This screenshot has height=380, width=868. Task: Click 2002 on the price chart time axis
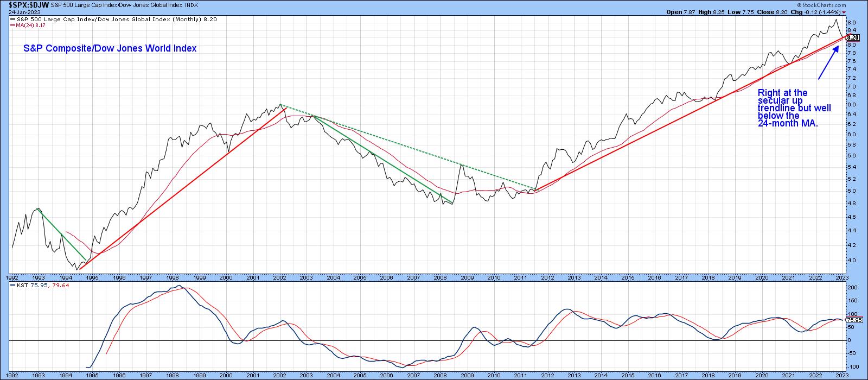click(279, 277)
